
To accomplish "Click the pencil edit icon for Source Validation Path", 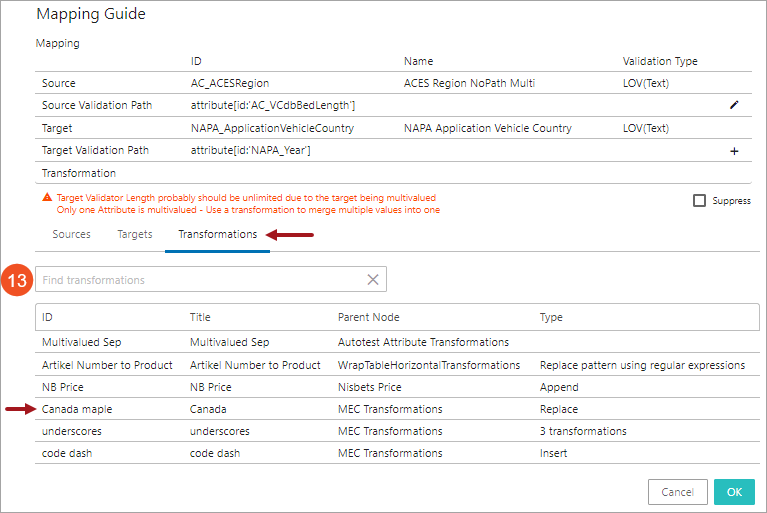I will 734,105.
